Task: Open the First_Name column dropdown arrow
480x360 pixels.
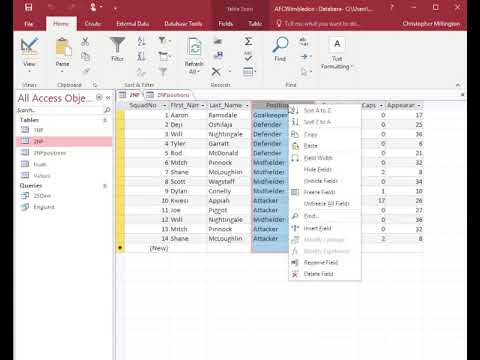Action: [203, 105]
